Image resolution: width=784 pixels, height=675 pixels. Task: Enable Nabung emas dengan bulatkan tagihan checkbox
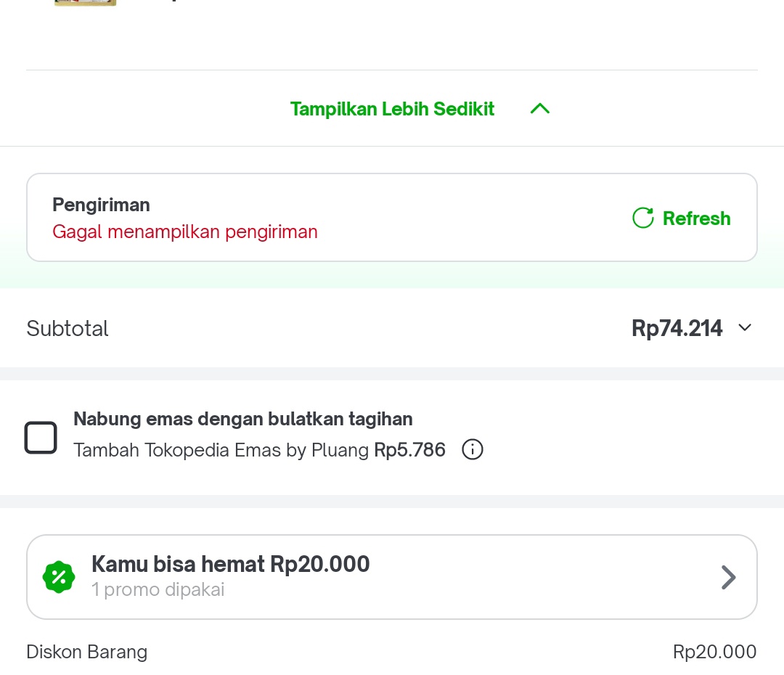41,438
